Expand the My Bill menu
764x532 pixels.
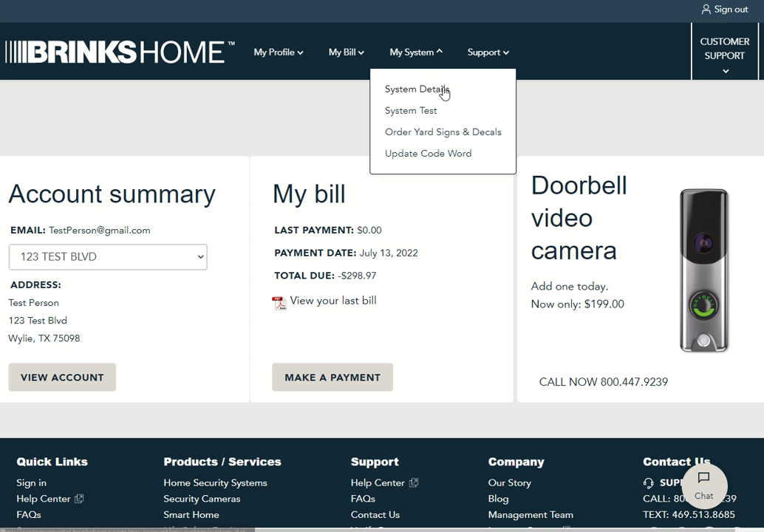pyautogui.click(x=346, y=52)
